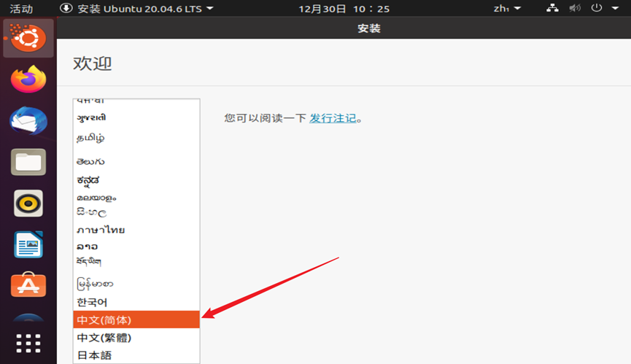Open the 发行注记 release notes link

click(x=333, y=118)
